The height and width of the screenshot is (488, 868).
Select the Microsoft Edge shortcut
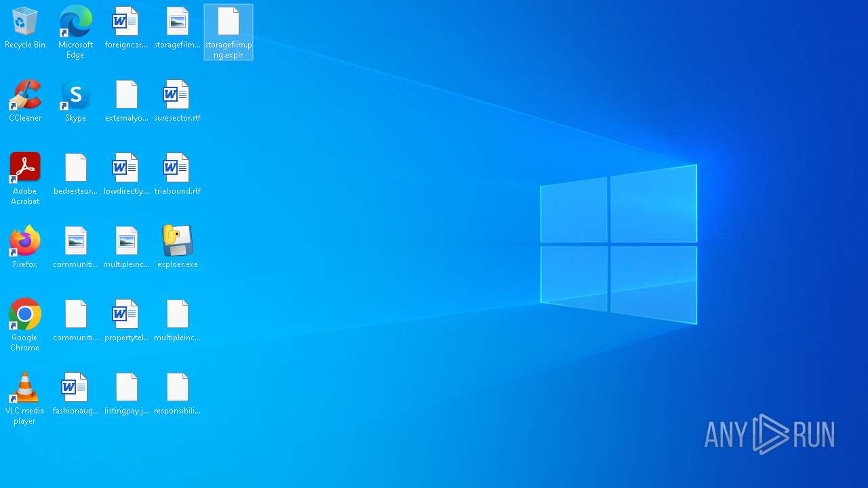(75, 32)
